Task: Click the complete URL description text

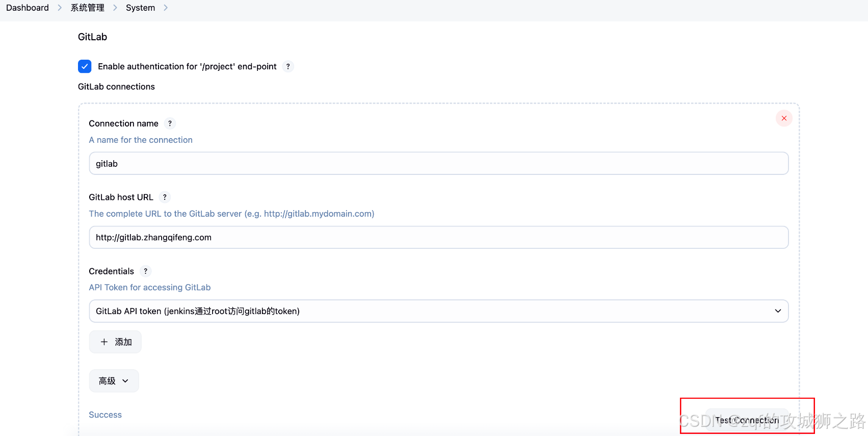Action: (231, 214)
